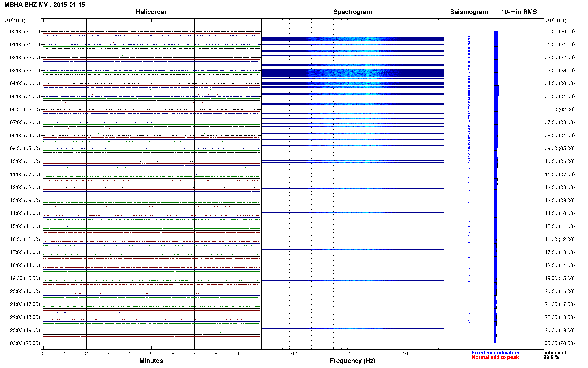
Task: Click the '0' tick on the Minutes axis
Action: 43,354
